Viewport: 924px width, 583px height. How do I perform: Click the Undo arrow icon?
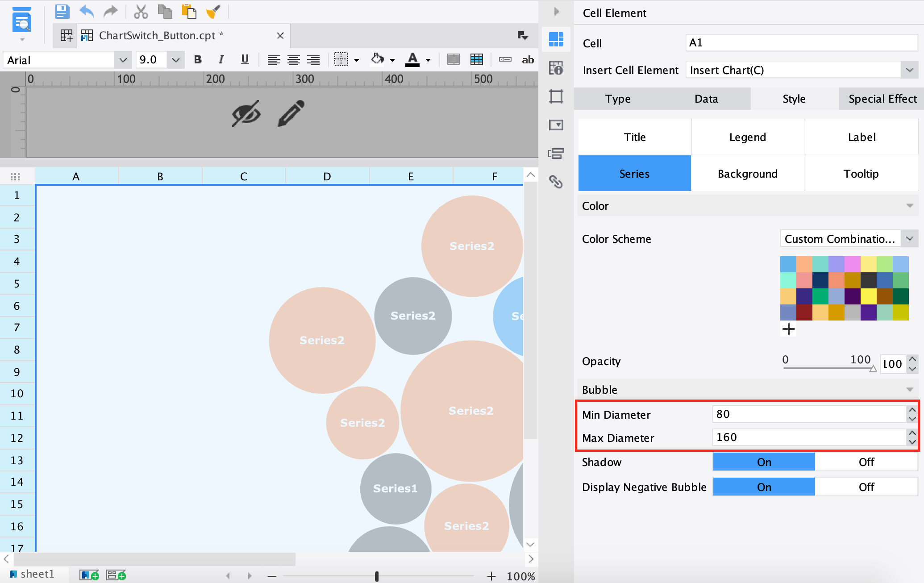coord(87,12)
